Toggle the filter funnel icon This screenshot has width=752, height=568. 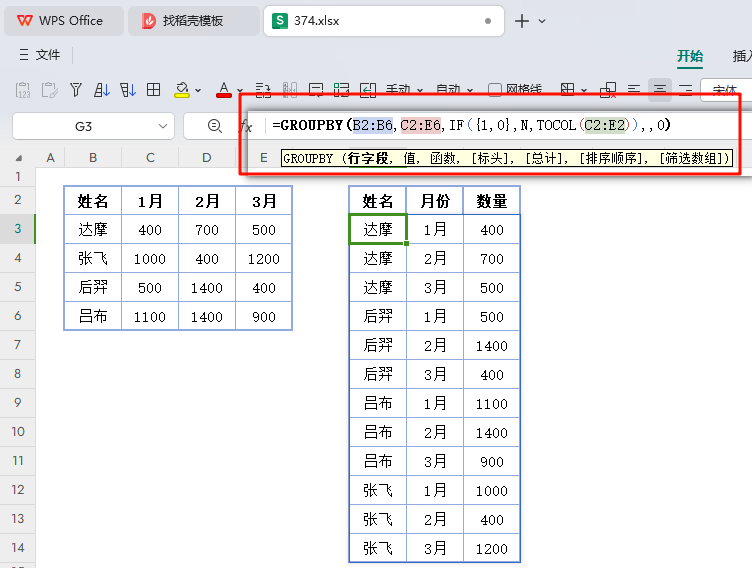[x=76, y=90]
